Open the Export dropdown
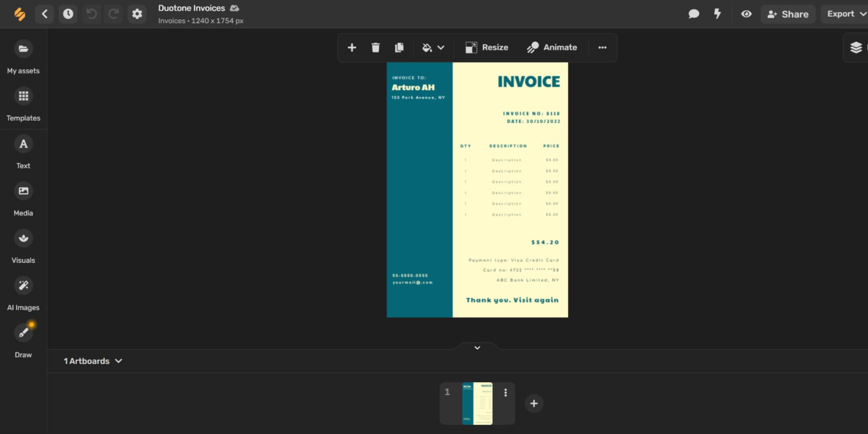 point(844,14)
